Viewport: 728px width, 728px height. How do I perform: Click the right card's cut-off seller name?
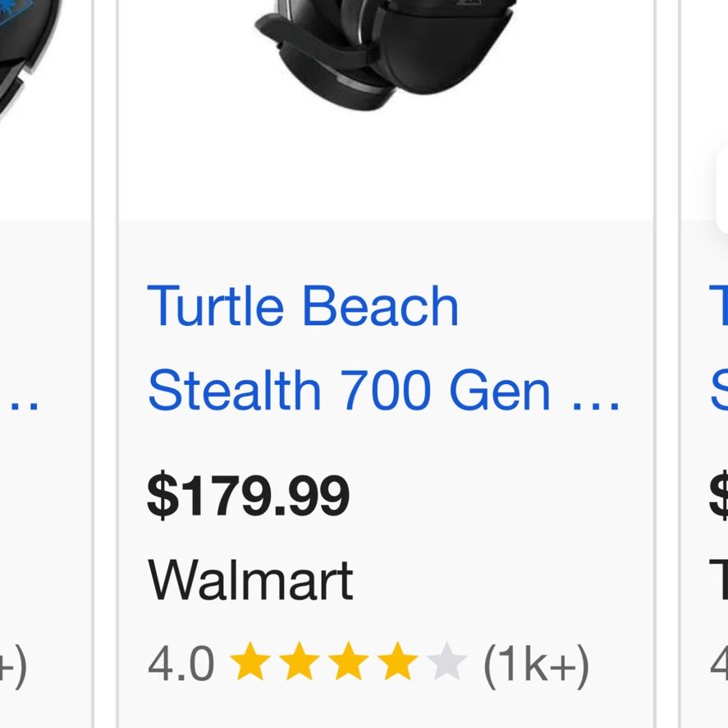(x=719, y=580)
